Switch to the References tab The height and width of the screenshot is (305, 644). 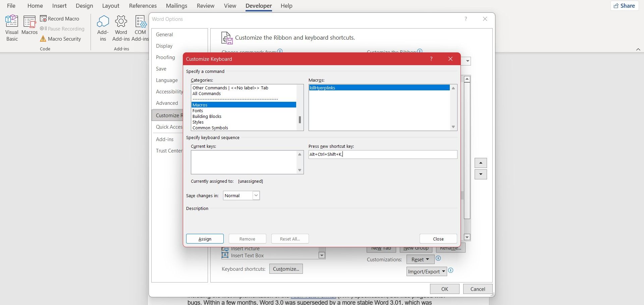coord(143,6)
